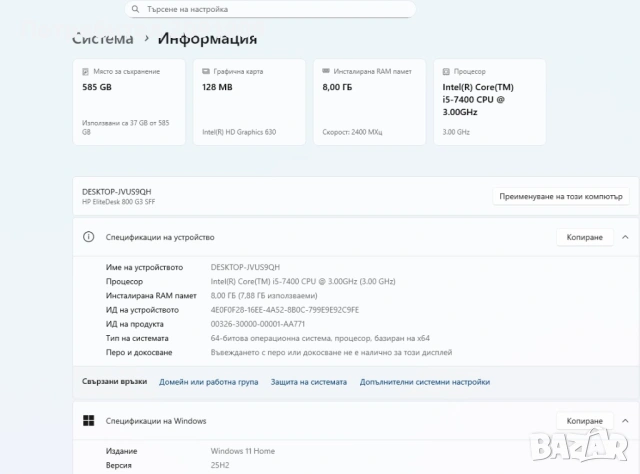Screen dimensions: 640x474
Task: Select Windows 11 Home edition value
Action: 242,451
